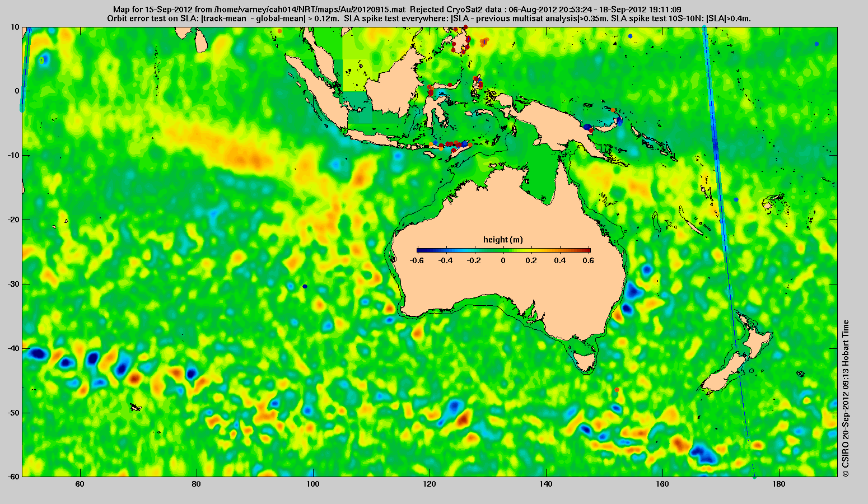Click the latitude axis label '-50'
Screen dimensions: 868x504
13,413
